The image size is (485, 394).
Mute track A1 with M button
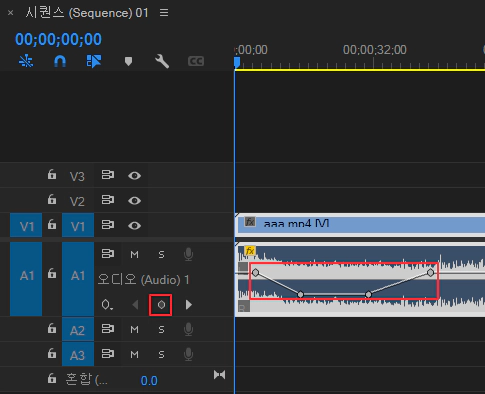(134, 255)
